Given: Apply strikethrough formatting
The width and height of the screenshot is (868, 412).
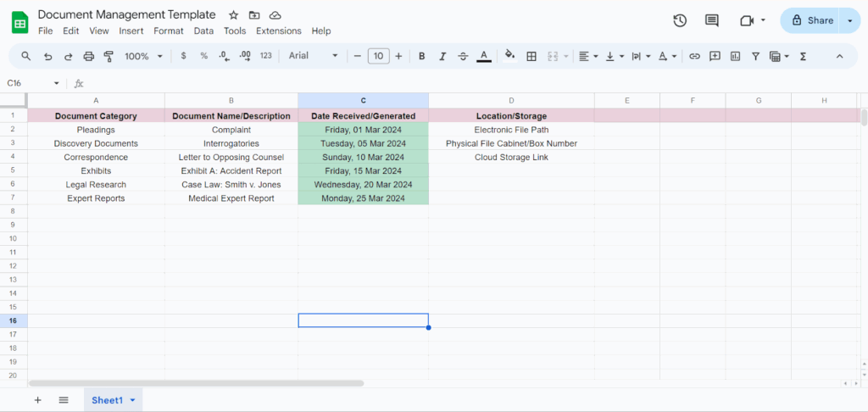Looking at the screenshot, I should [464, 56].
